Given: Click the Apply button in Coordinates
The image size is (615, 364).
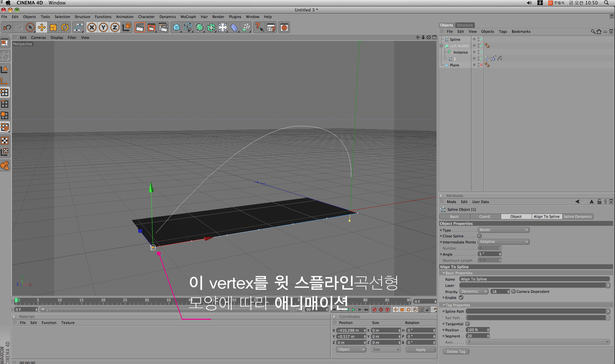Looking at the screenshot, I should [421, 350].
